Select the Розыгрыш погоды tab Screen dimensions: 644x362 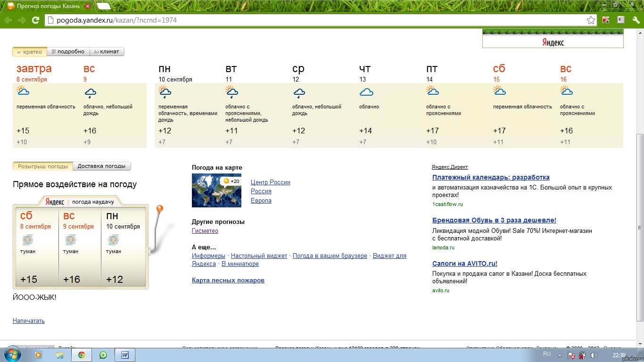pos(43,166)
